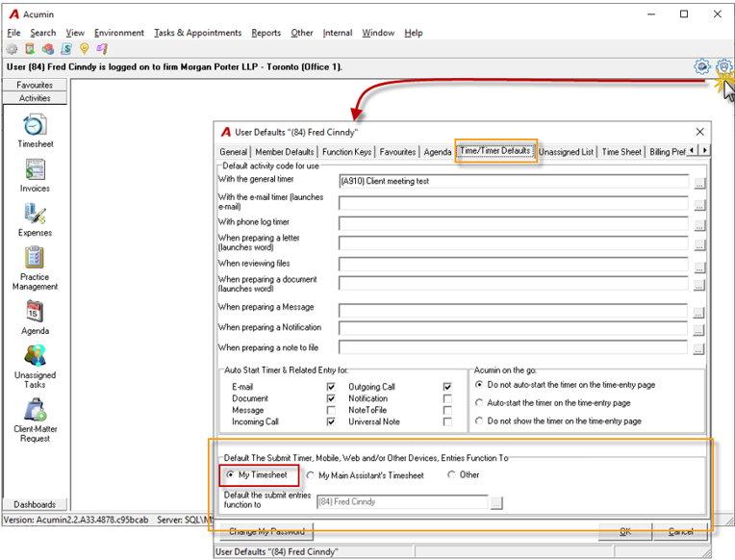Image resolution: width=735 pixels, height=560 pixels.
Task: Enable Notification auto start checkbox
Action: pyautogui.click(x=447, y=398)
